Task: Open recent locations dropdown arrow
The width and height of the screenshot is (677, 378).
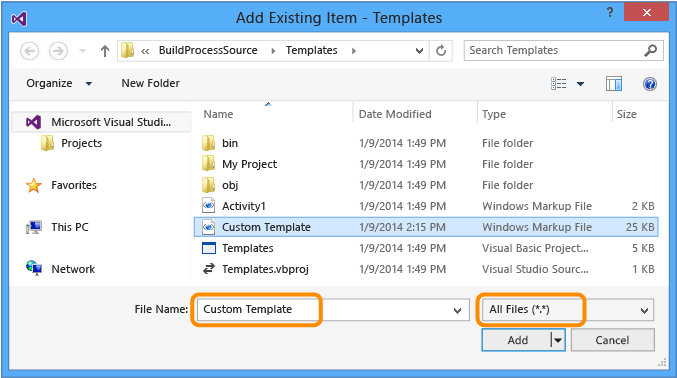Action: (82, 51)
